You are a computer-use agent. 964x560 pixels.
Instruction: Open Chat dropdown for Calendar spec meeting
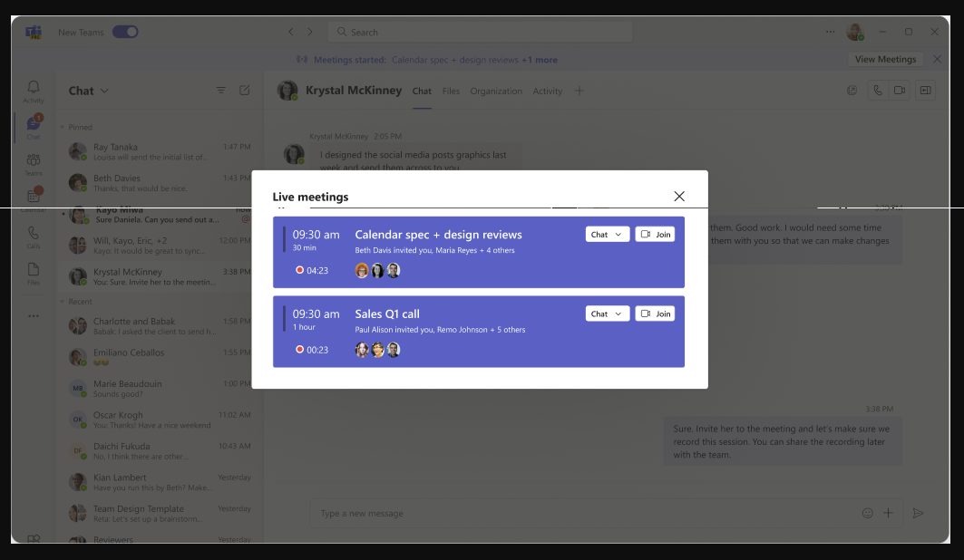(608, 235)
